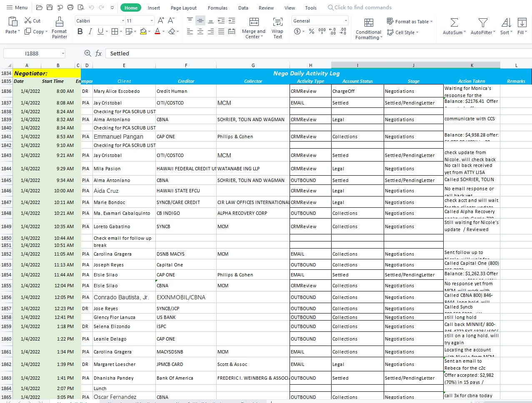Click the Fill button
The height and width of the screenshot is (403, 532).
click(522, 26)
